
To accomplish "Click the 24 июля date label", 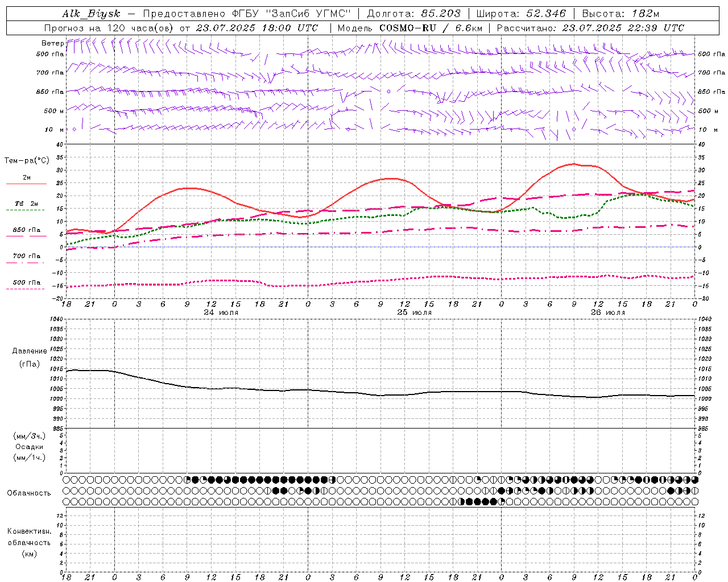I will (221, 313).
